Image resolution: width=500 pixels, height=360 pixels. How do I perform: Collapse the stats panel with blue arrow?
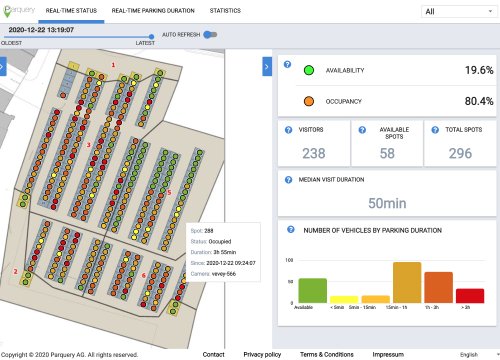[267, 67]
